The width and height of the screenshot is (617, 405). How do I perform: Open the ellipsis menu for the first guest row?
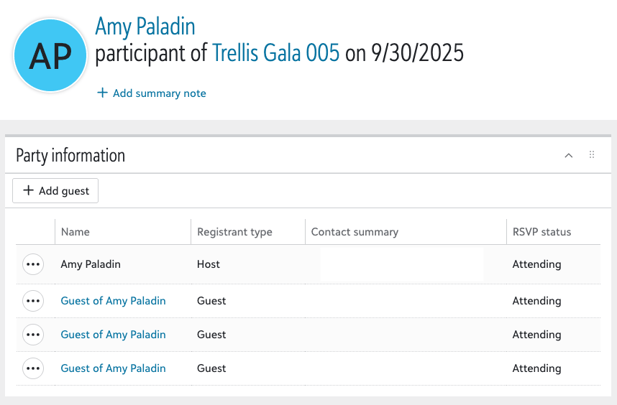[33, 301]
